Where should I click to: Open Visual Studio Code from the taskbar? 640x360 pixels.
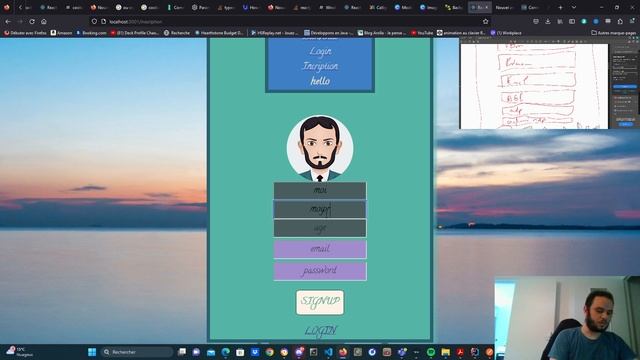[x=329, y=352]
